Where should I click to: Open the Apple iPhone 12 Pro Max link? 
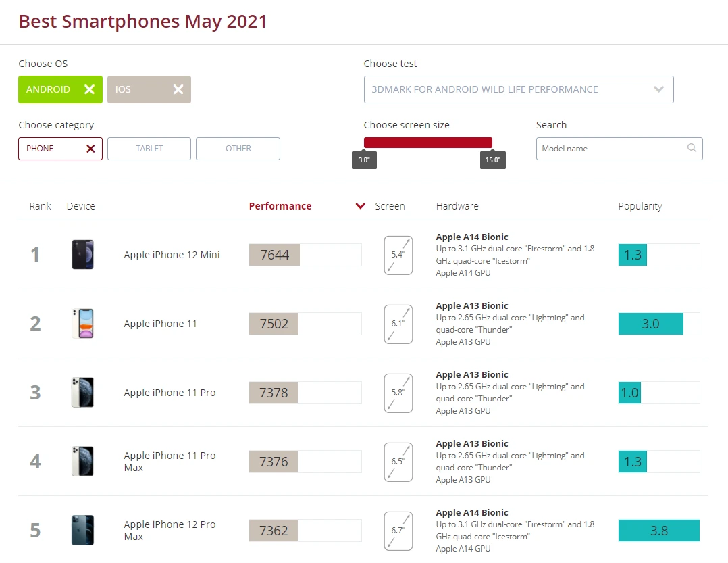click(170, 531)
